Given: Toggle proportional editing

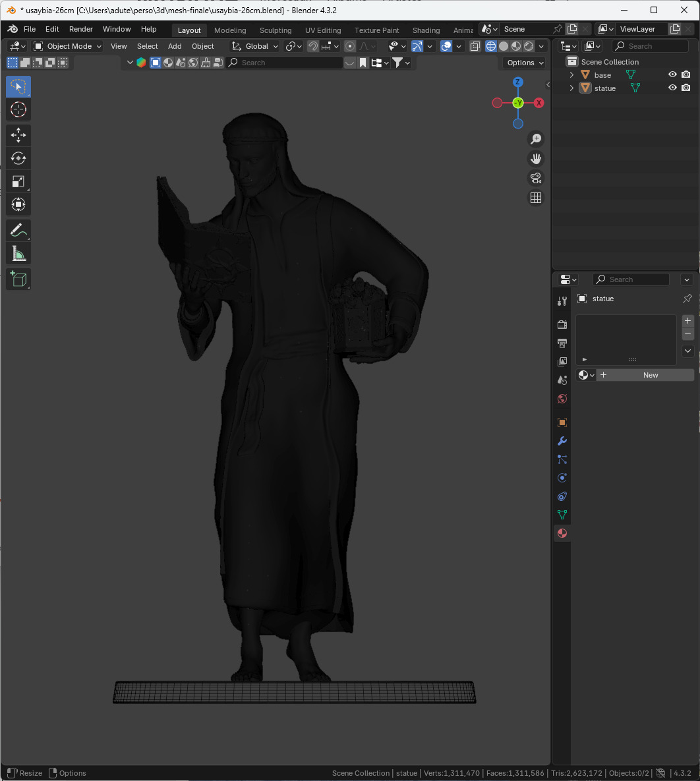Looking at the screenshot, I should click(x=350, y=46).
